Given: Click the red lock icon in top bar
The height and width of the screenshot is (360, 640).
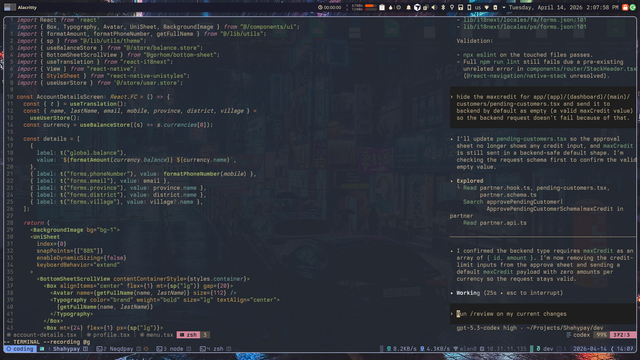Looking at the screenshot, I should (x=625, y=7).
